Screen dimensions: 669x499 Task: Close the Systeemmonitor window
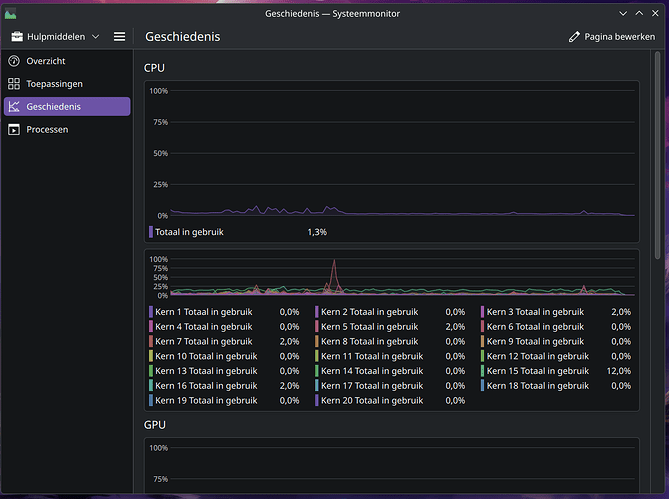pos(656,12)
